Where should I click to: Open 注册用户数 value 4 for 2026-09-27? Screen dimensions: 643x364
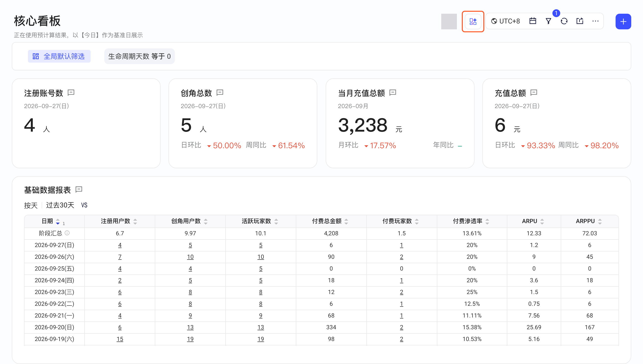(120, 245)
